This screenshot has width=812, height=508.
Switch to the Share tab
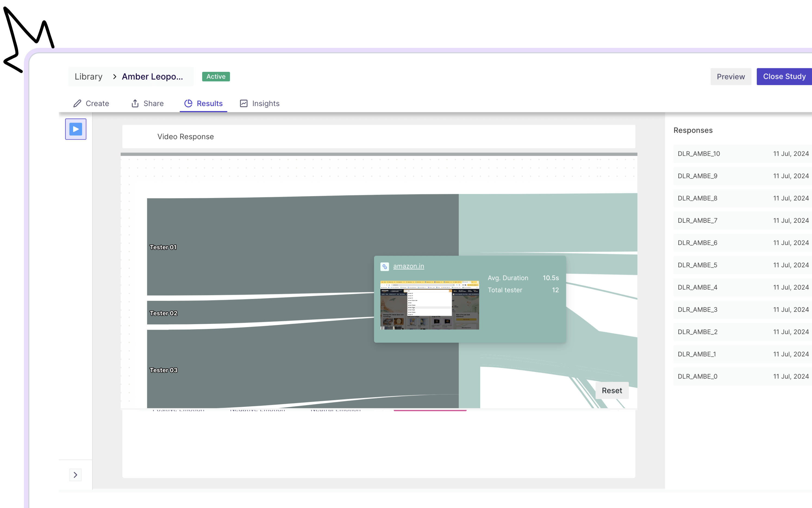[147, 104]
